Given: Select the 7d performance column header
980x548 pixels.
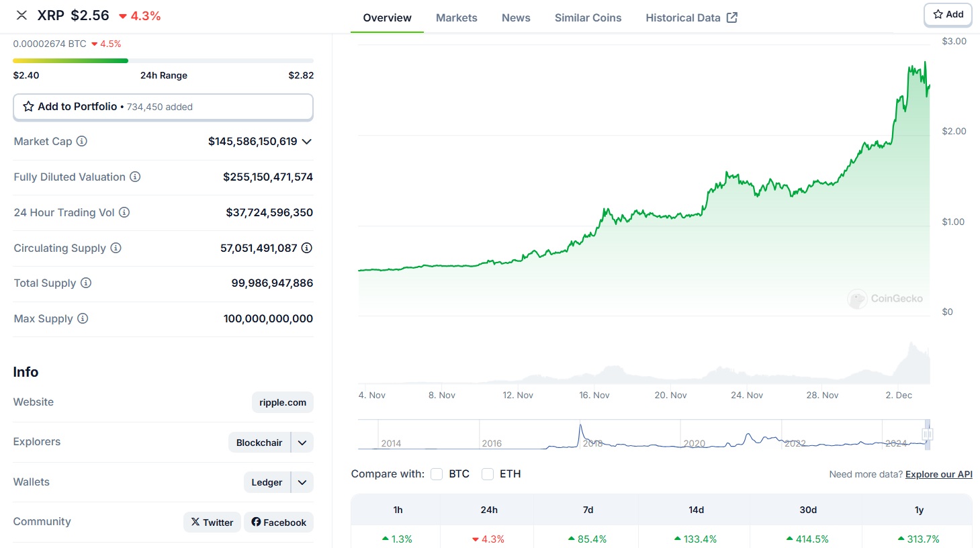Looking at the screenshot, I should click(x=588, y=510).
